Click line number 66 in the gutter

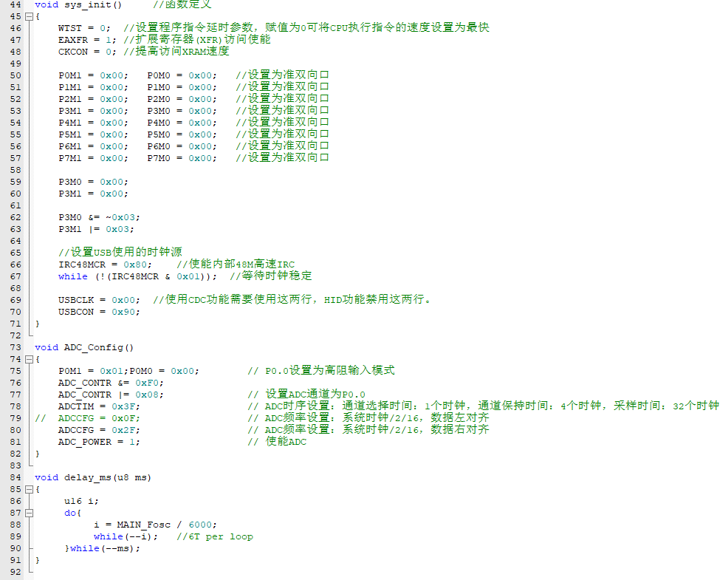pos(16,265)
